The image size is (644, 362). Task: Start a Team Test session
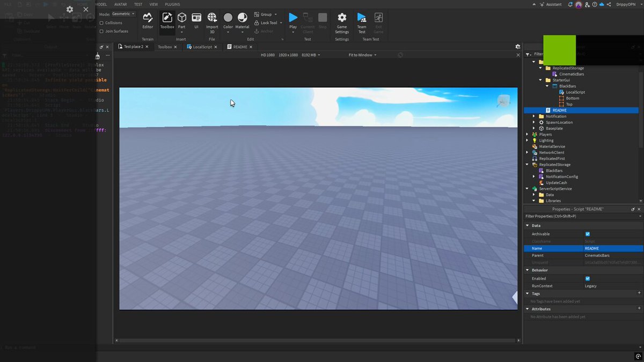tap(362, 23)
